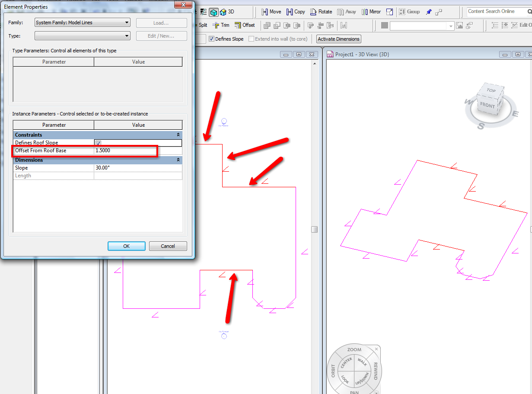Viewport: 532px width, 394px height.
Task: Toggle the Defines Slope checkbox in options bar
Action: pos(211,39)
